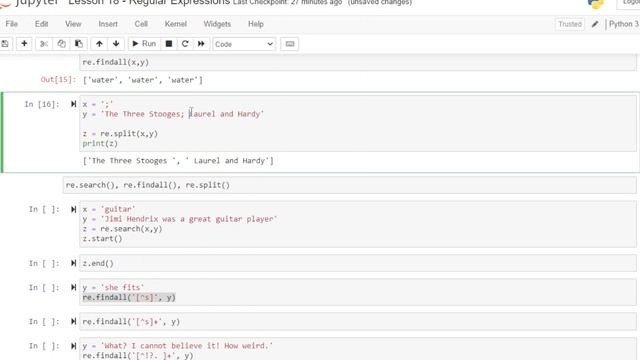Click the Python logo icon in header

596,4
